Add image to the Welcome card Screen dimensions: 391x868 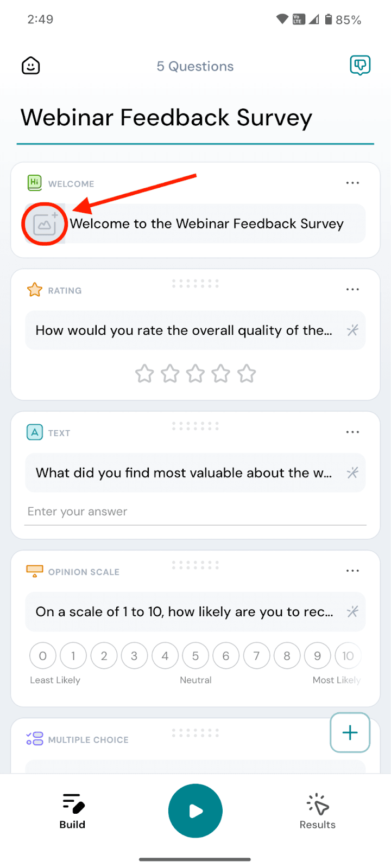pyautogui.click(x=45, y=224)
